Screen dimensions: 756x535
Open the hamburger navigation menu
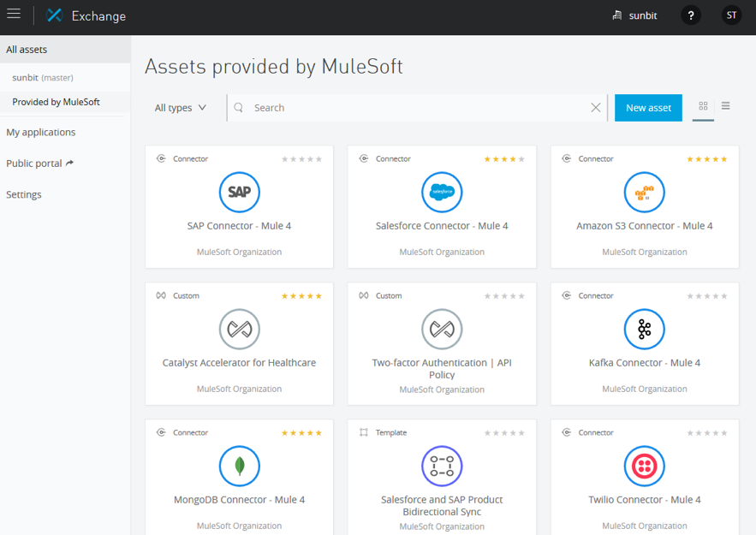click(x=14, y=14)
